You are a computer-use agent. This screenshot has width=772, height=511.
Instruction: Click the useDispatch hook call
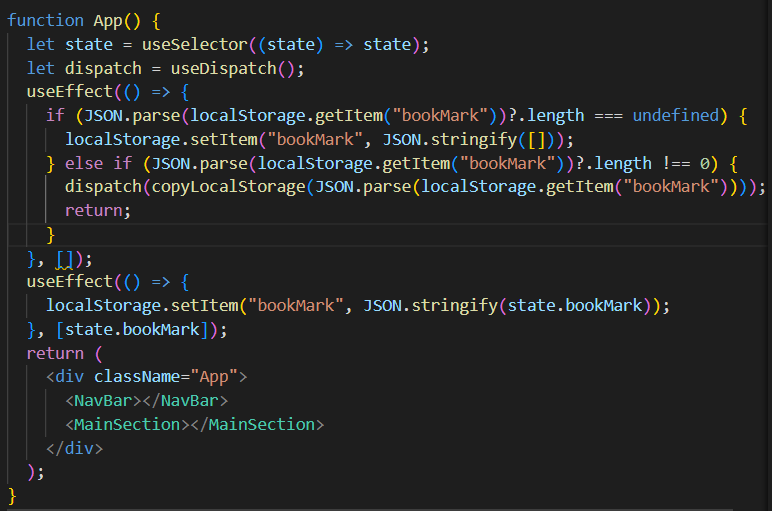click(224, 68)
